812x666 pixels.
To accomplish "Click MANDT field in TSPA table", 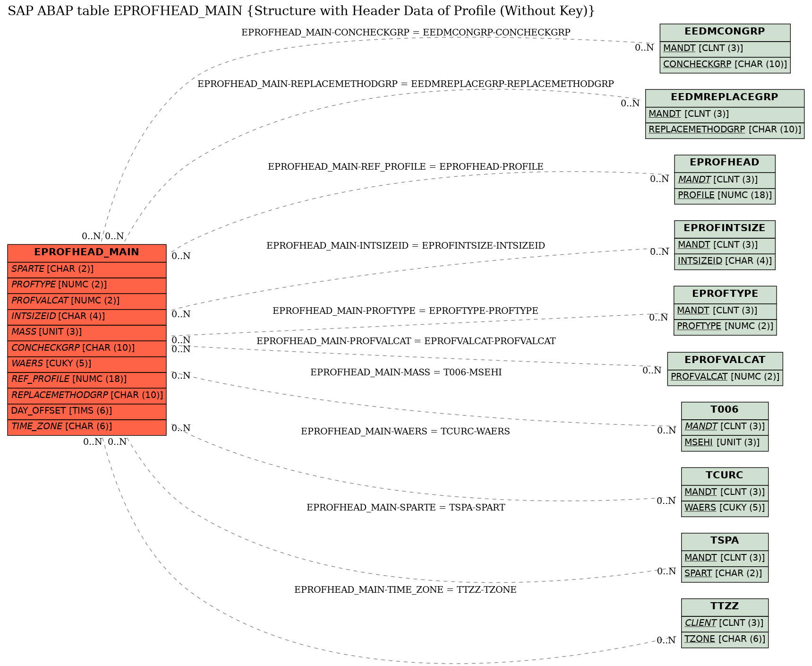I will click(725, 558).
